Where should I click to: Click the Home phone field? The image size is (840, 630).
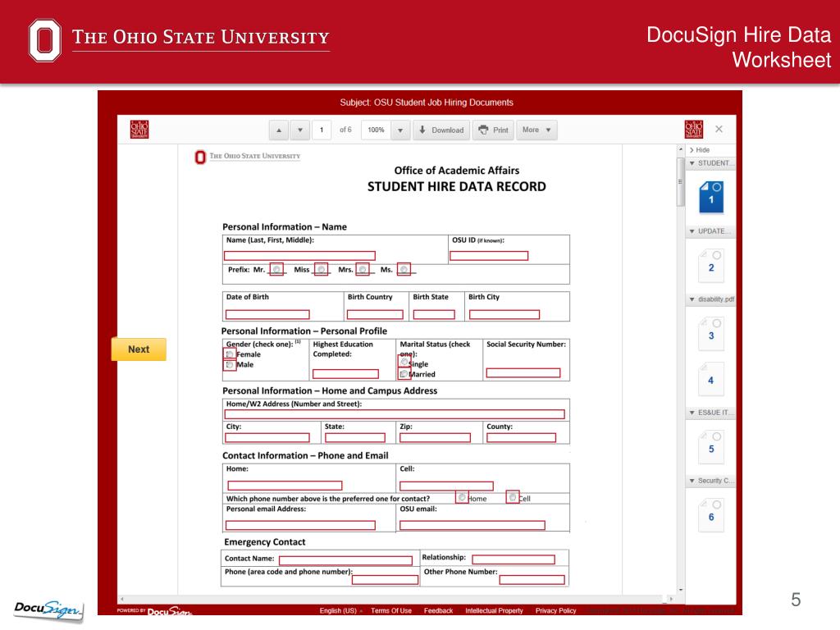(x=285, y=486)
